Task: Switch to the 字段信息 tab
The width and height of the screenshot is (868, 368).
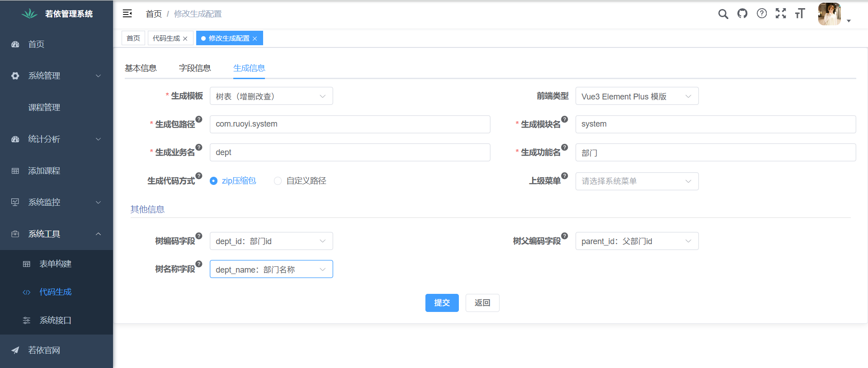Action: [x=195, y=68]
